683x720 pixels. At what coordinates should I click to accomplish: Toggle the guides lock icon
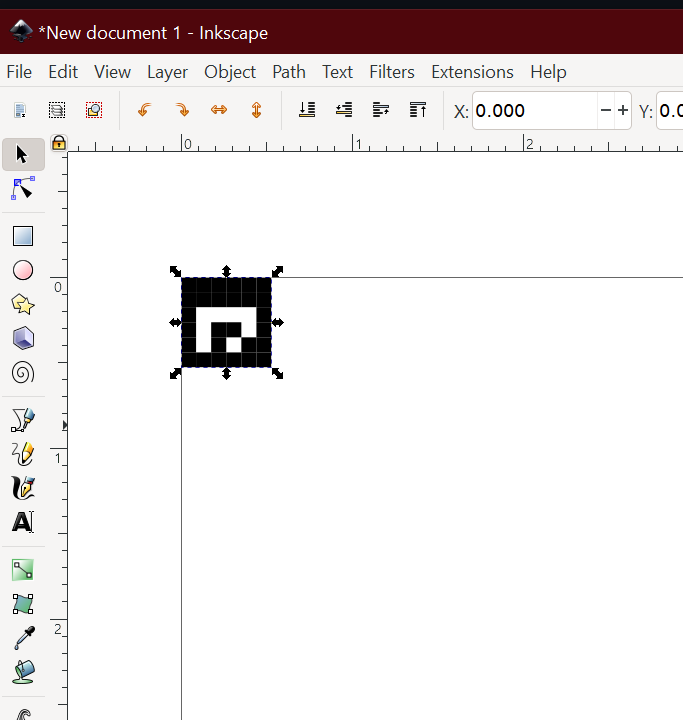[x=58, y=143]
